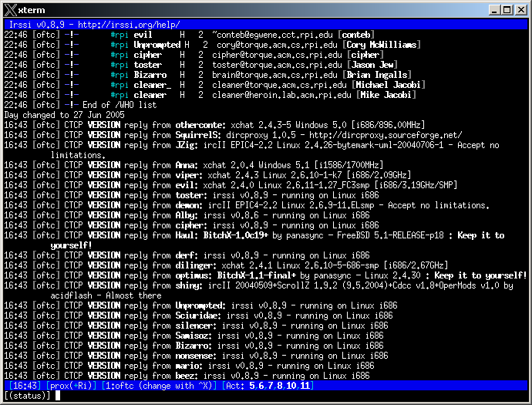Click host cleaner@heroin.lab.acm.rpi.edu
This screenshot has width=532, height=405.
pyautogui.click(x=281, y=95)
